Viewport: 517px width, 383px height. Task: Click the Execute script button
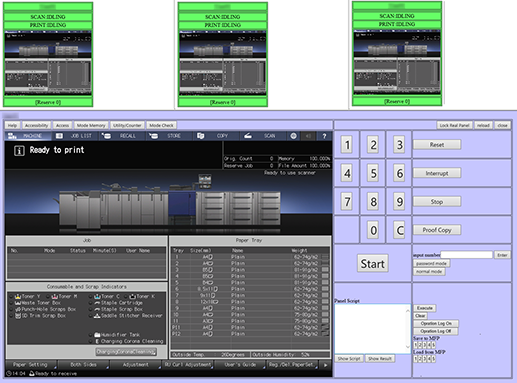[425, 308]
